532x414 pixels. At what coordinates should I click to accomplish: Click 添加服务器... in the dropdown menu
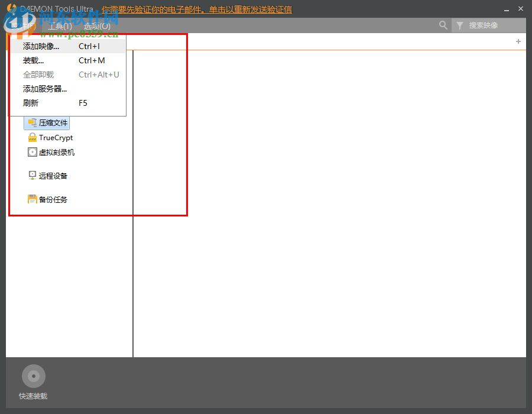(x=67, y=89)
